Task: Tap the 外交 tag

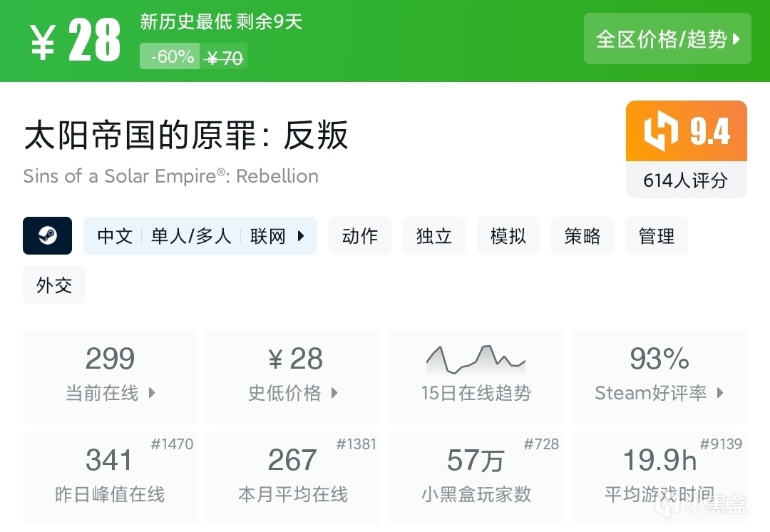Action: pyautogui.click(x=54, y=285)
